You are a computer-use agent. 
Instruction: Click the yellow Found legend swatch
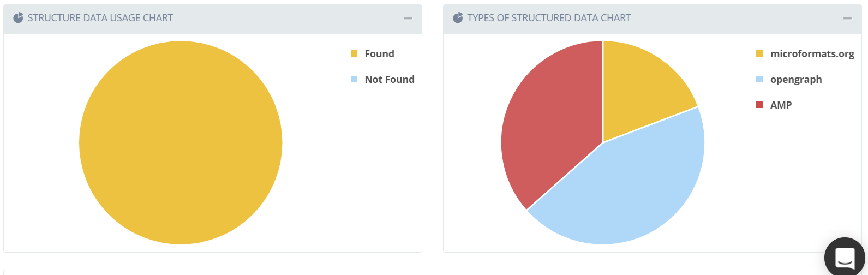(354, 53)
